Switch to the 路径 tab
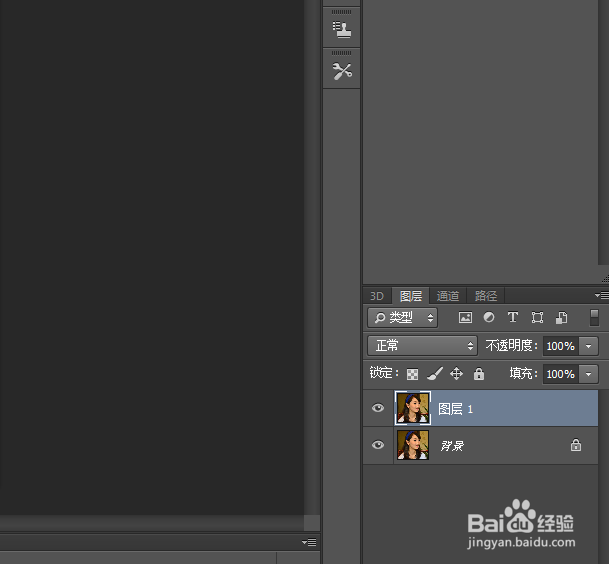This screenshot has height=564, width=609. (485, 296)
